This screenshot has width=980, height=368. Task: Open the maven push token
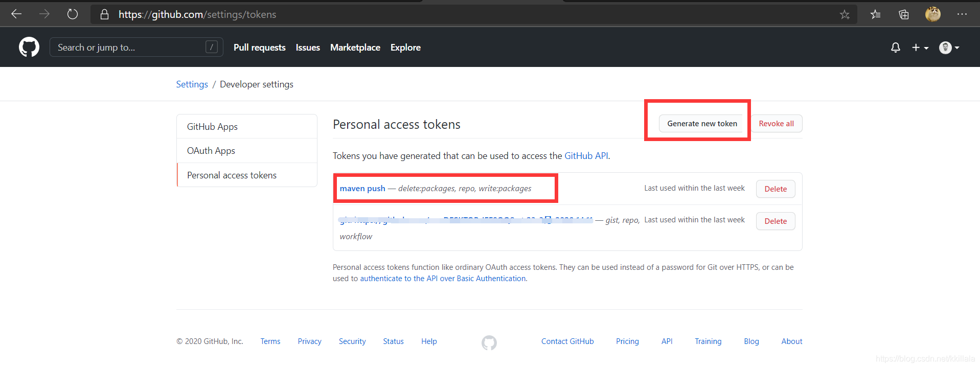pos(362,189)
